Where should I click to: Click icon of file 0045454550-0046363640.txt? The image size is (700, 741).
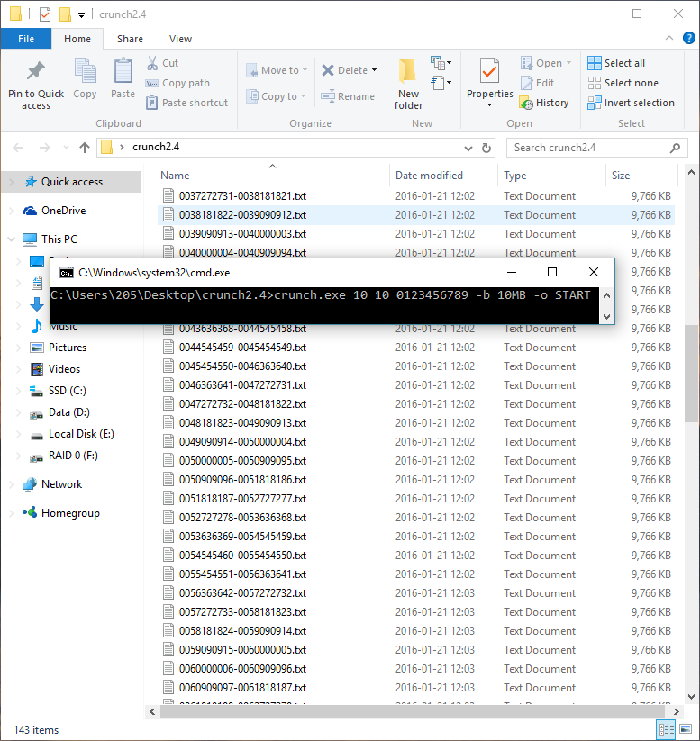[x=168, y=366]
